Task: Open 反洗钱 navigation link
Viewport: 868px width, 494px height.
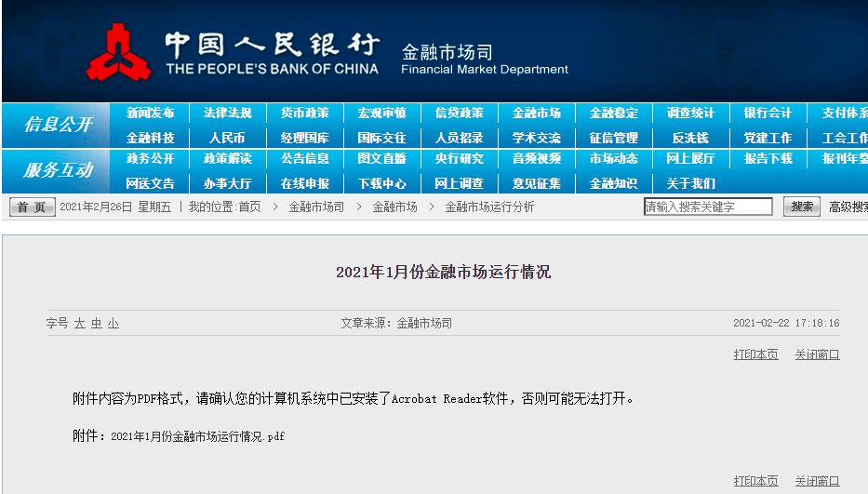Action: click(x=691, y=138)
